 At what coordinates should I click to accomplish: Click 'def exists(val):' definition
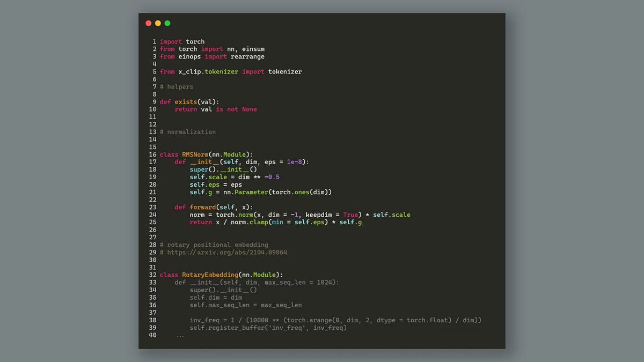tap(189, 101)
